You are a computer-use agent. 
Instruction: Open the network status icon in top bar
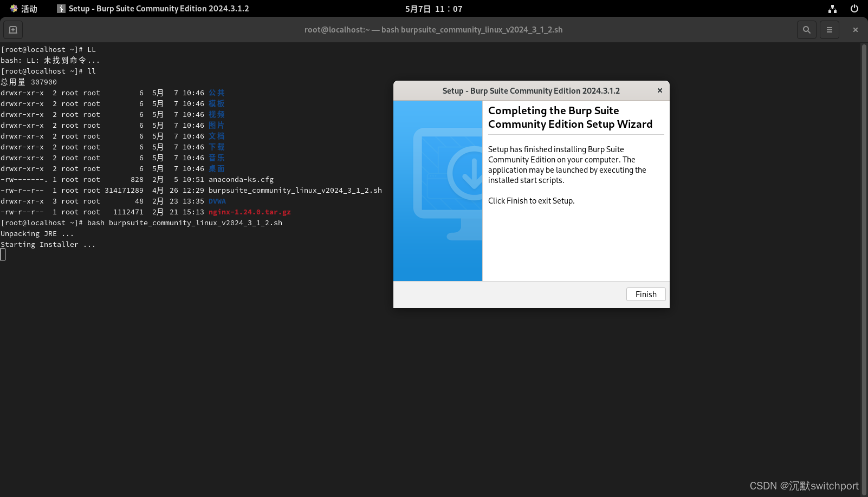point(832,9)
